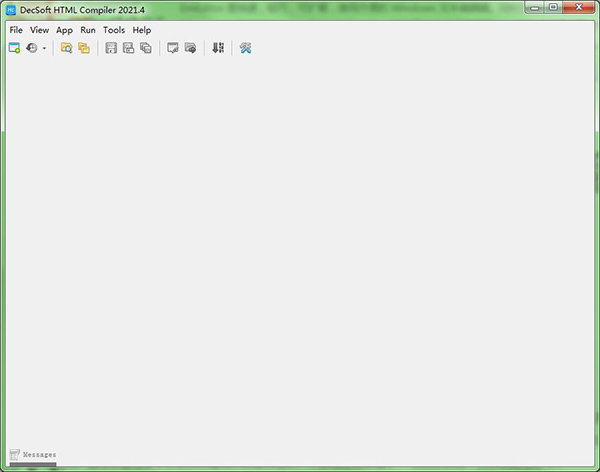The height and width of the screenshot is (472, 600).
Task: Click the first floppy disk save icon
Action: (x=111, y=48)
